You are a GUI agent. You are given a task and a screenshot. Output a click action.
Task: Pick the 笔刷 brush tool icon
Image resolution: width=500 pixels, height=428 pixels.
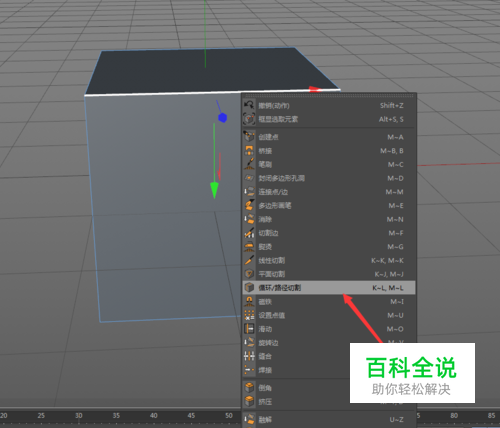249,164
